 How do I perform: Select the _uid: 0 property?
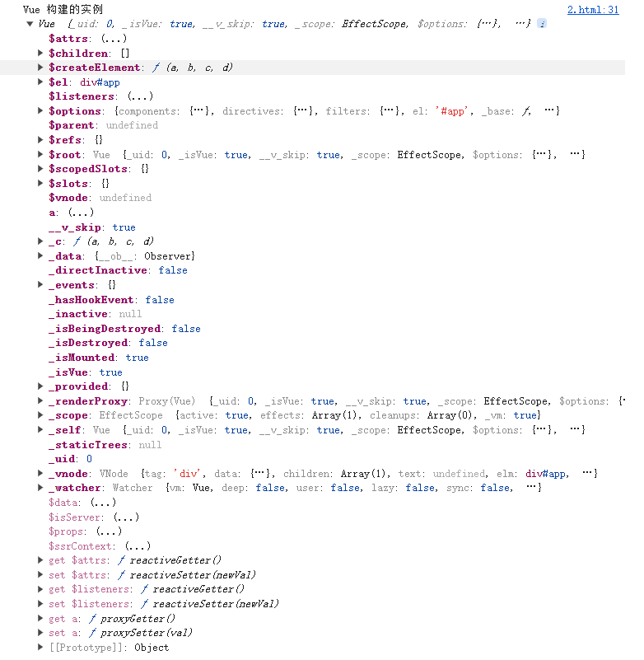pos(70,459)
